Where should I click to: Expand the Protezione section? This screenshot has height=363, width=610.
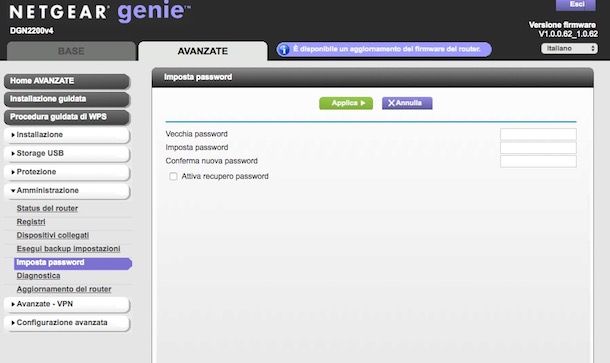[x=67, y=172]
